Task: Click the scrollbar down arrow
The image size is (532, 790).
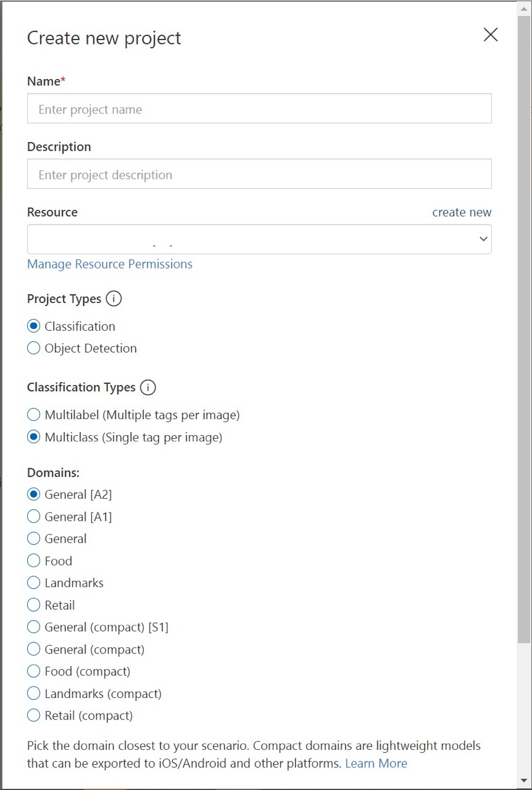Action: [x=524, y=781]
